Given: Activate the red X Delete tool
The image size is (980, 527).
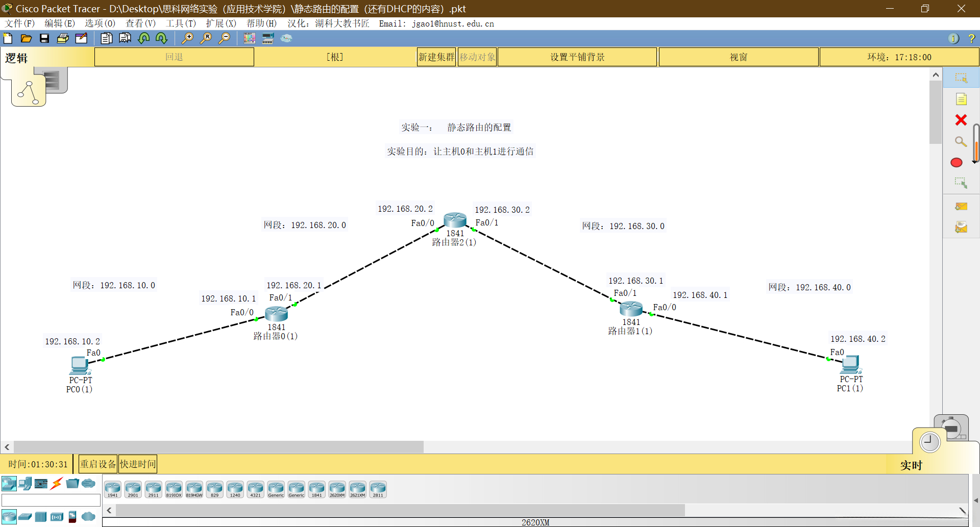Looking at the screenshot, I should coord(961,120).
